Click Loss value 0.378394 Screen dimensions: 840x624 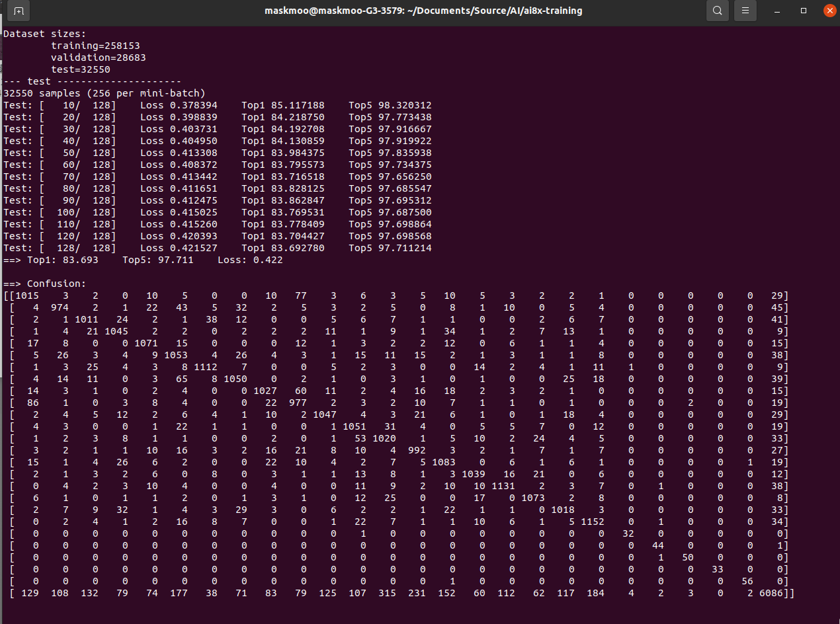(193, 105)
